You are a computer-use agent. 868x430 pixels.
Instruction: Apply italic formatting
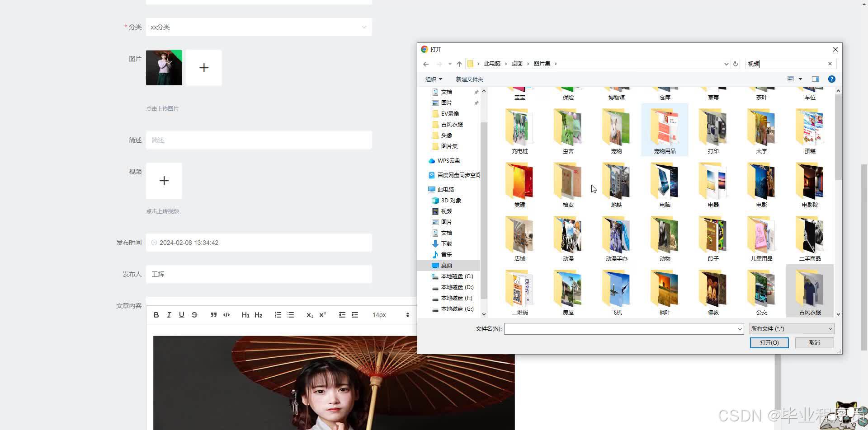point(169,314)
